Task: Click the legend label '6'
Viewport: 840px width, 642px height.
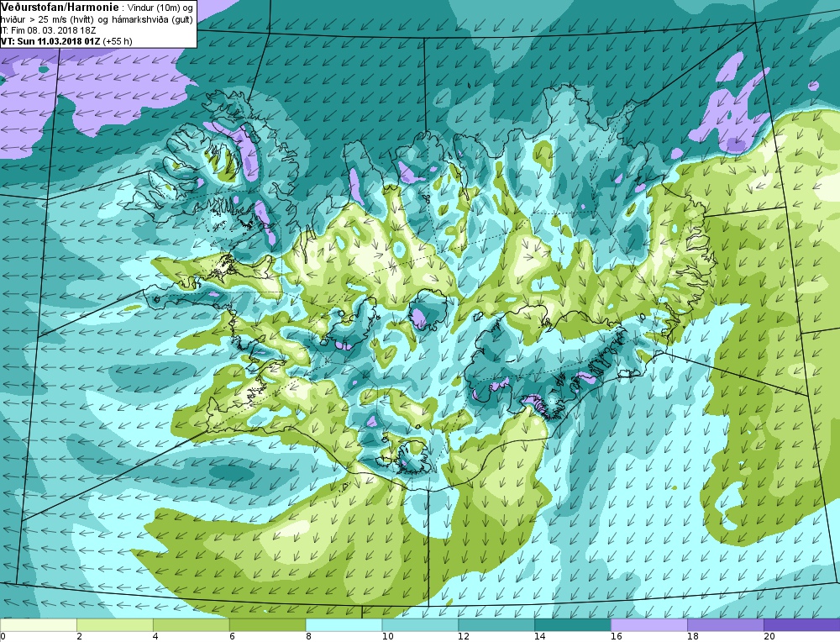Action: (x=232, y=637)
